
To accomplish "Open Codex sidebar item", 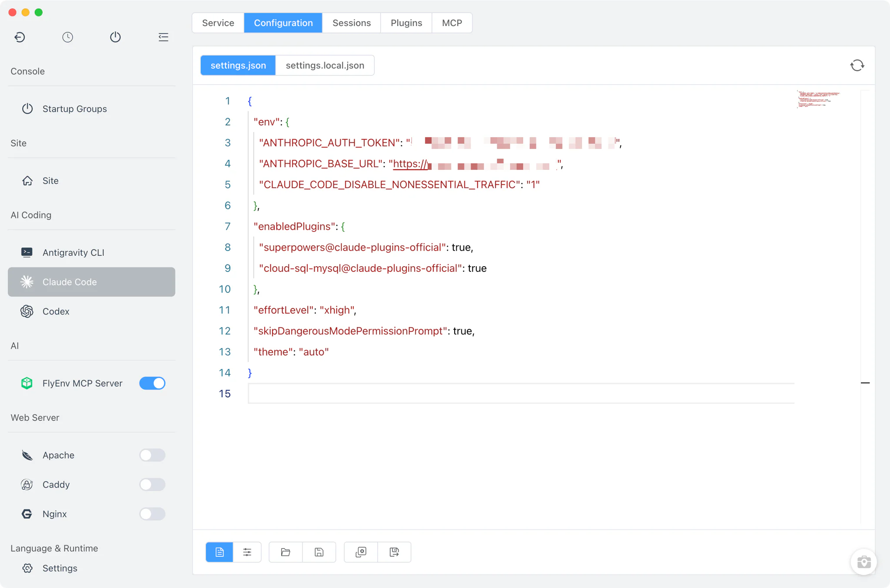I will pos(91,311).
